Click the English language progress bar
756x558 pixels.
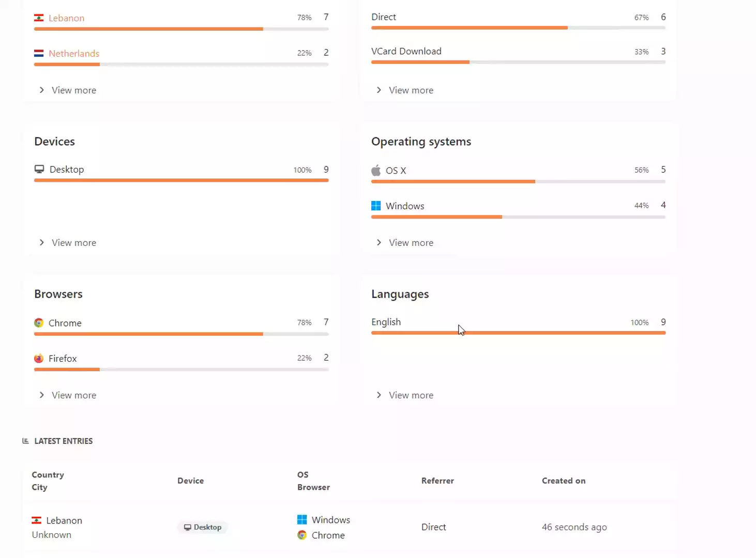pos(518,333)
